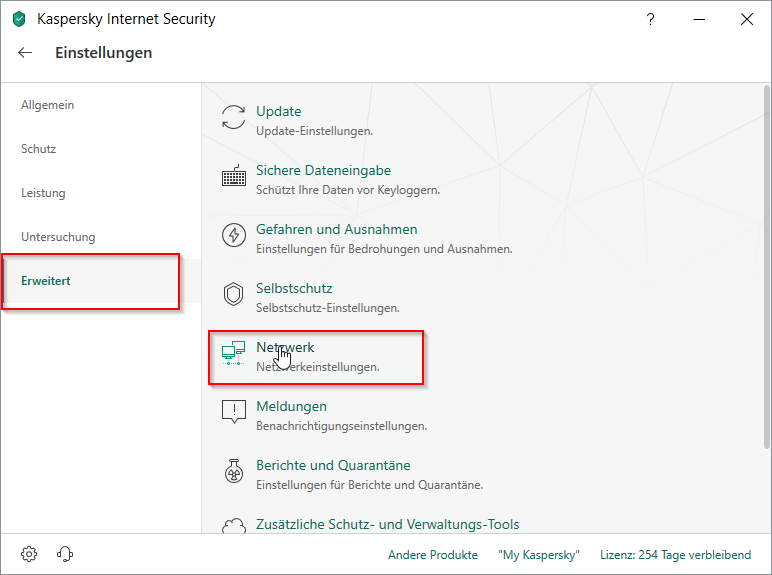Click the "My Kaspersky" link
Viewport: 772px width, 575px height.
(x=538, y=554)
